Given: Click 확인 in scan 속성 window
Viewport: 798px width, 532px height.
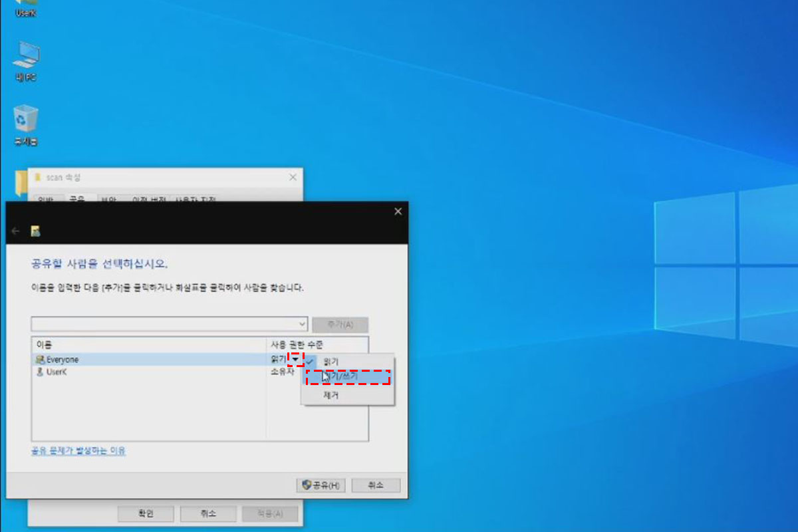Looking at the screenshot, I should point(146,513).
